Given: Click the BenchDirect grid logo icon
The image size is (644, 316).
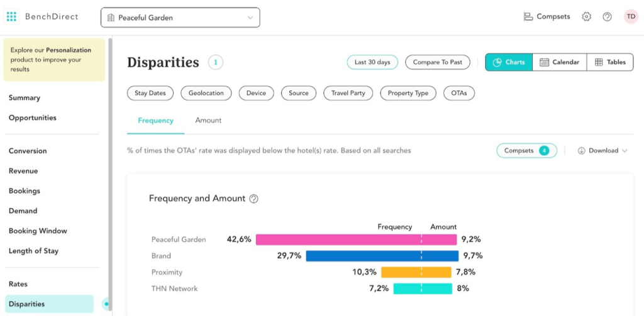Looking at the screenshot, I should 11,17.
